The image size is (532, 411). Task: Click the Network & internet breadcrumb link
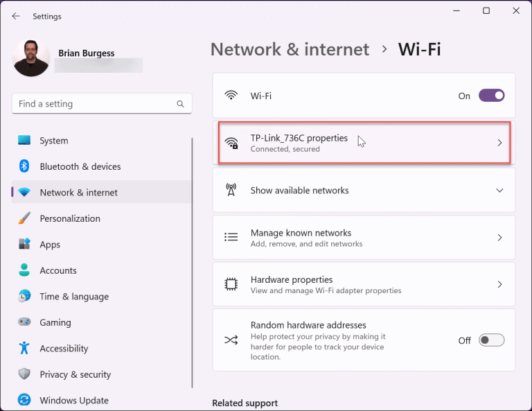[x=290, y=49]
